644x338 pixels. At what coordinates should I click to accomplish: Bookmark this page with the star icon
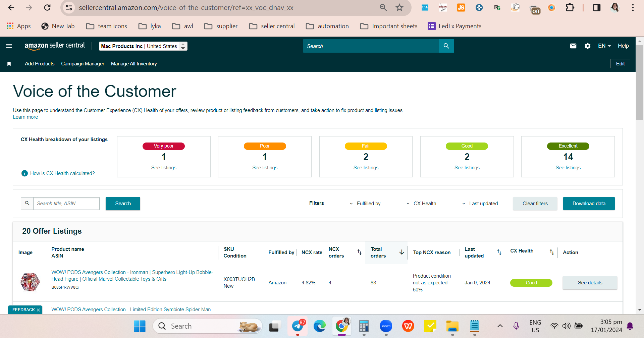coord(399,7)
